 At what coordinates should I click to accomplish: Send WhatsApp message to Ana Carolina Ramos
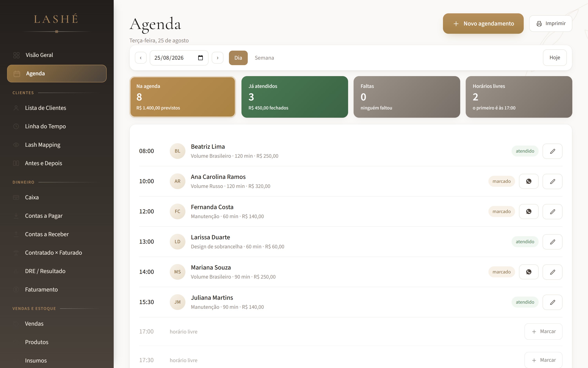529,181
